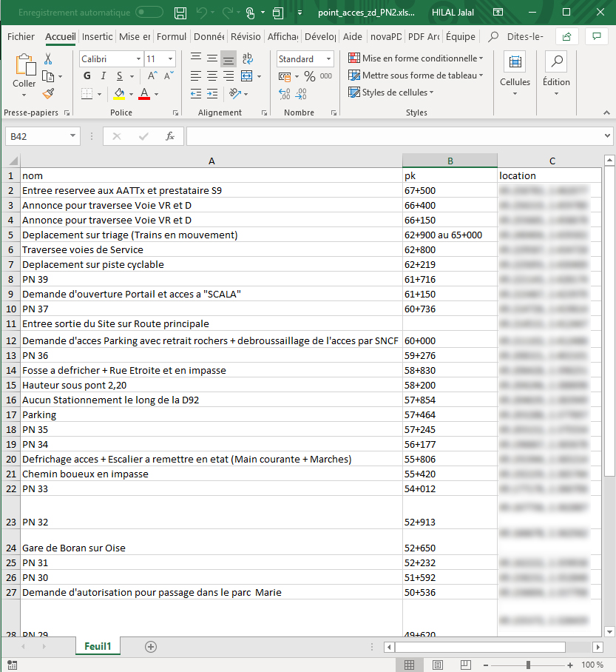The width and height of the screenshot is (616, 672).
Task: Open Mettre sous forme de tableau
Action: [416, 75]
